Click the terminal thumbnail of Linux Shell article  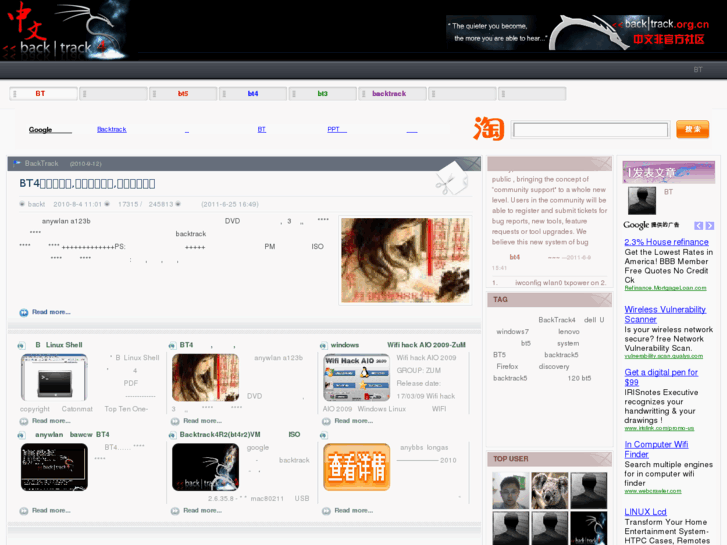click(54, 377)
